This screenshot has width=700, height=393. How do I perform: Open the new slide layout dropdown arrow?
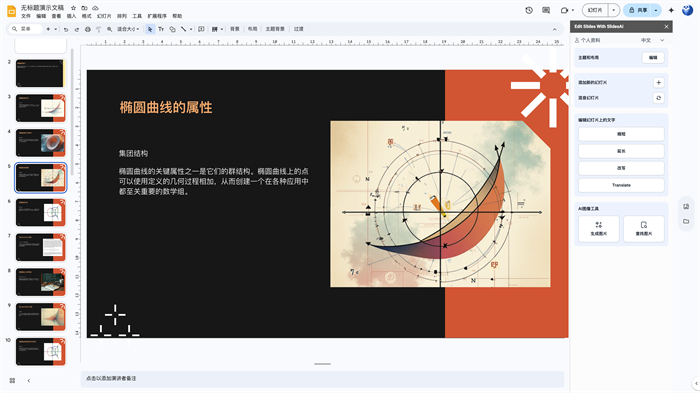pos(56,29)
